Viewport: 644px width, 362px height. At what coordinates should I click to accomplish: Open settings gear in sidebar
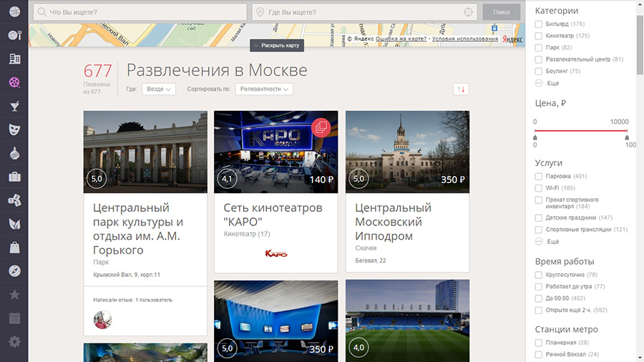click(x=14, y=341)
